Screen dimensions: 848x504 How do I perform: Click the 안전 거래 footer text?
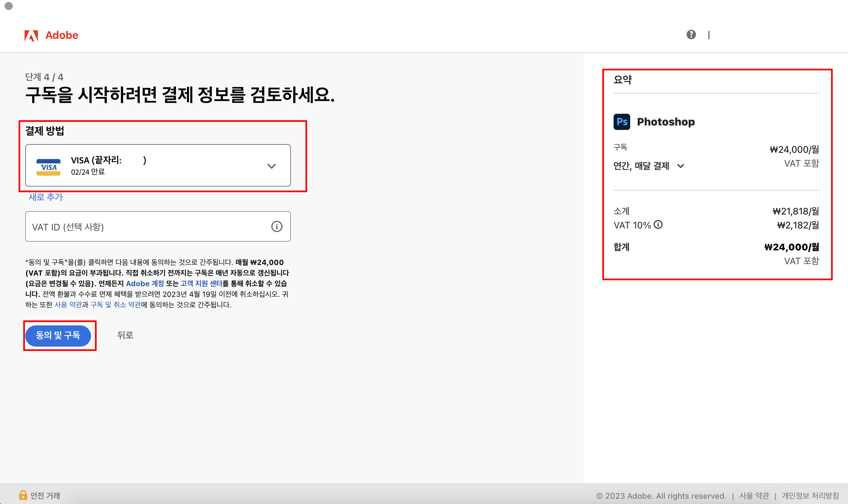(x=45, y=496)
